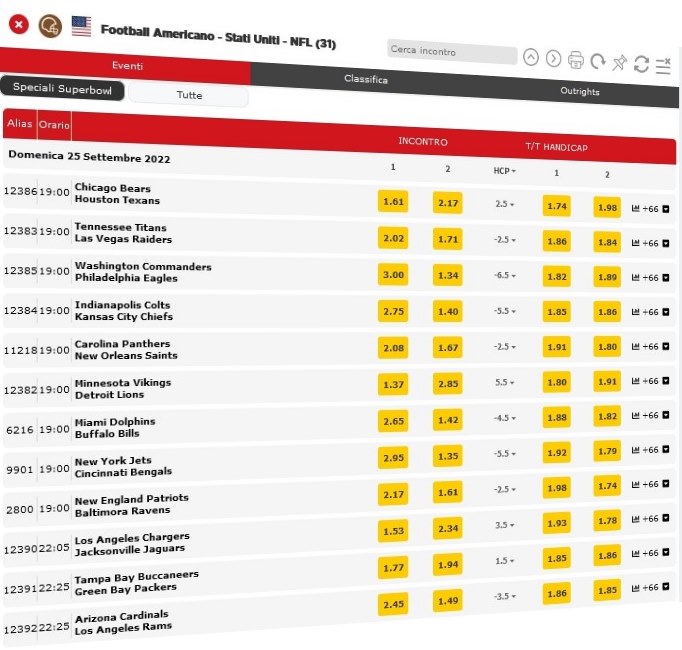Open statistics chart for Chicago Bears match
This screenshot has height=650, width=682.
[635, 208]
